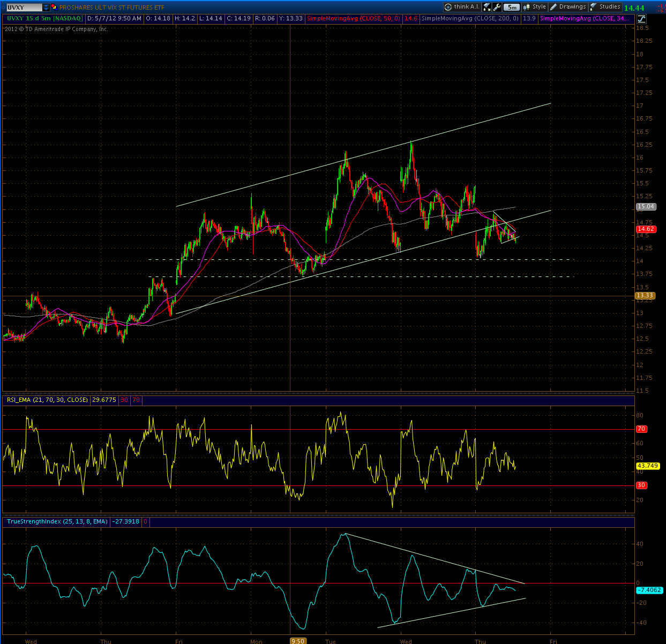This screenshot has height=644, width=666.
Task: Click the 'Tue' label on time axis
Action: [331, 641]
